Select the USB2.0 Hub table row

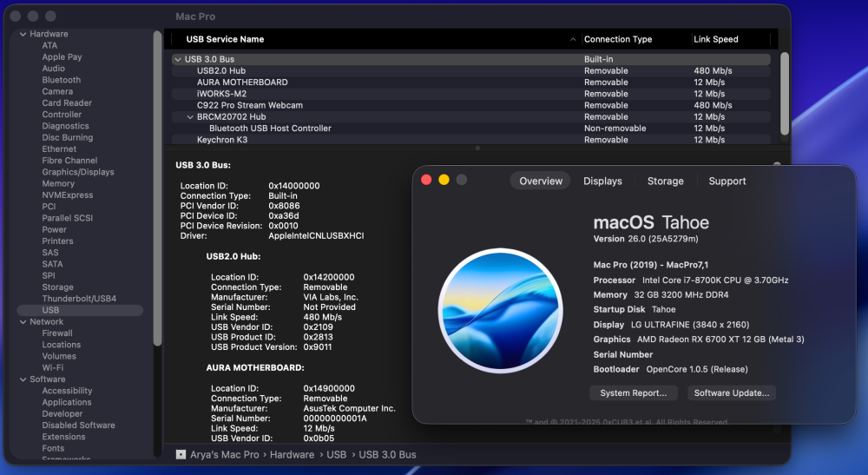[x=471, y=71]
